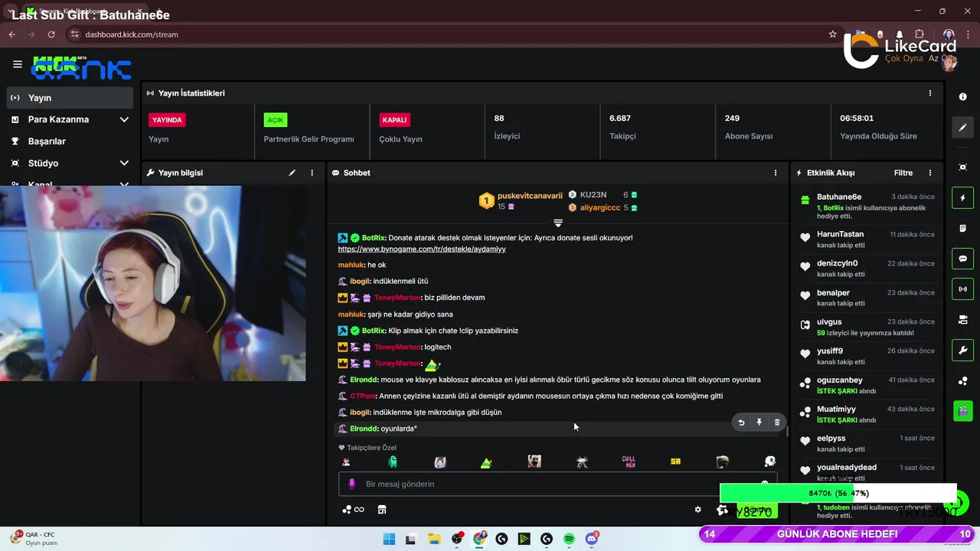Open Discord from the taskbar

(592, 539)
